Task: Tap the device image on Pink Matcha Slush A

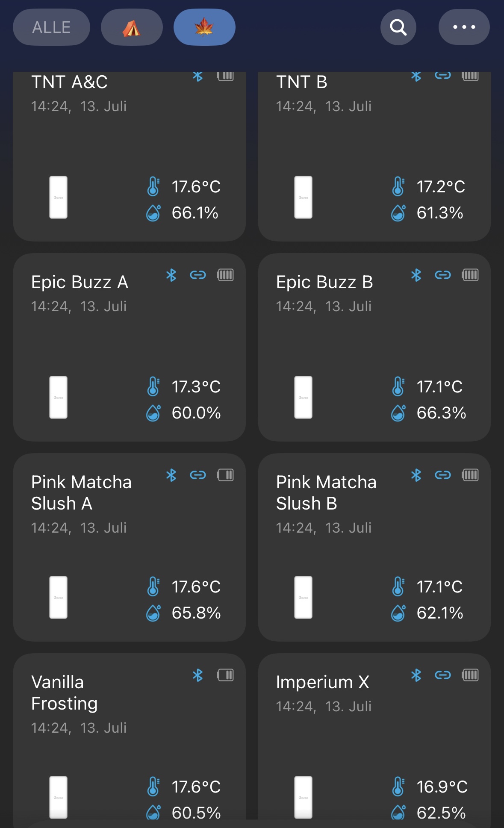Action: [x=59, y=597]
